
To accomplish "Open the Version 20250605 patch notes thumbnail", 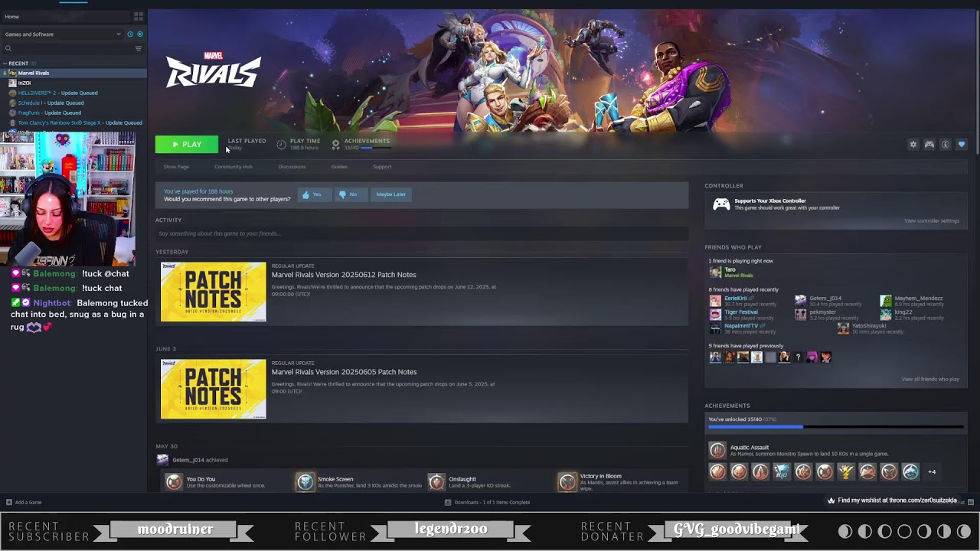I will click(214, 390).
